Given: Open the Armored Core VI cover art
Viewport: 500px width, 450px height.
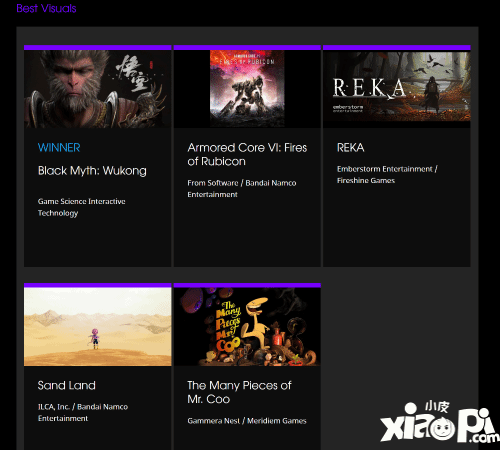Looking at the screenshot, I should (x=247, y=89).
